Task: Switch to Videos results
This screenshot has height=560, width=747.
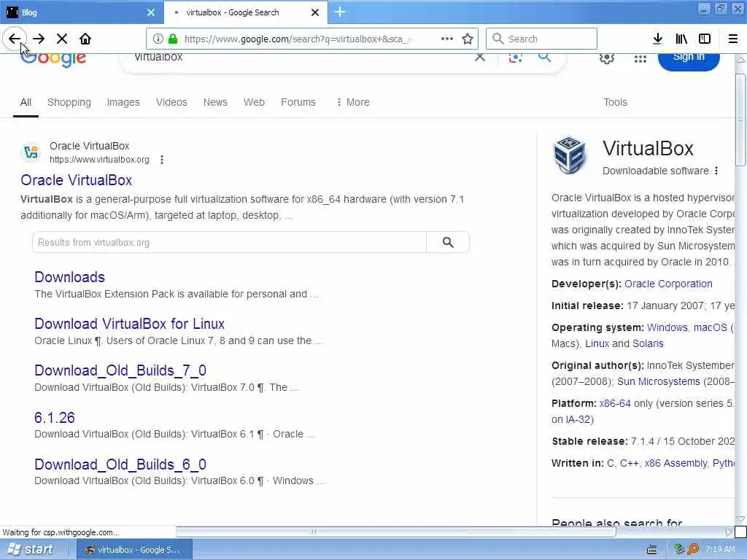Action: click(171, 102)
